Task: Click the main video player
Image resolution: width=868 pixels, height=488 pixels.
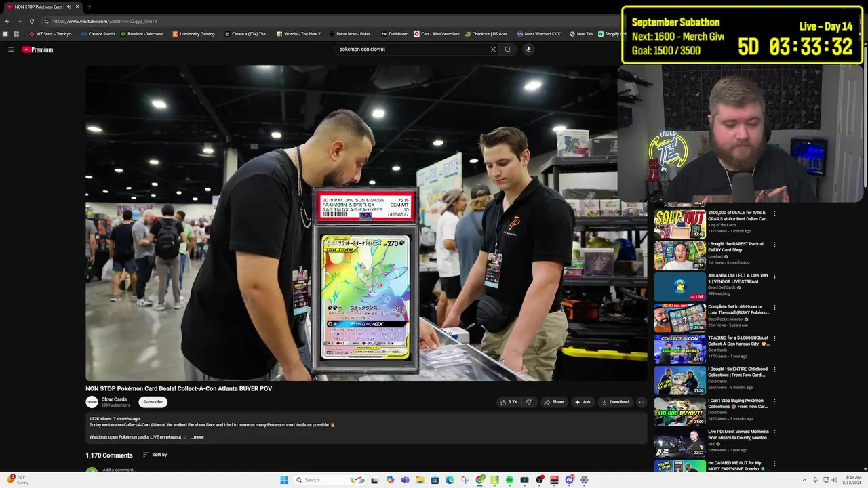Action: (366, 223)
